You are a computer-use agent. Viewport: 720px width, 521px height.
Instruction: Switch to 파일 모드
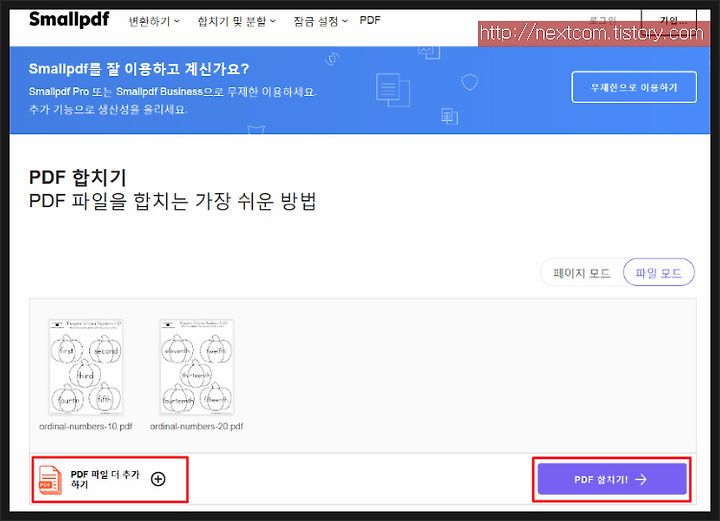click(x=658, y=273)
